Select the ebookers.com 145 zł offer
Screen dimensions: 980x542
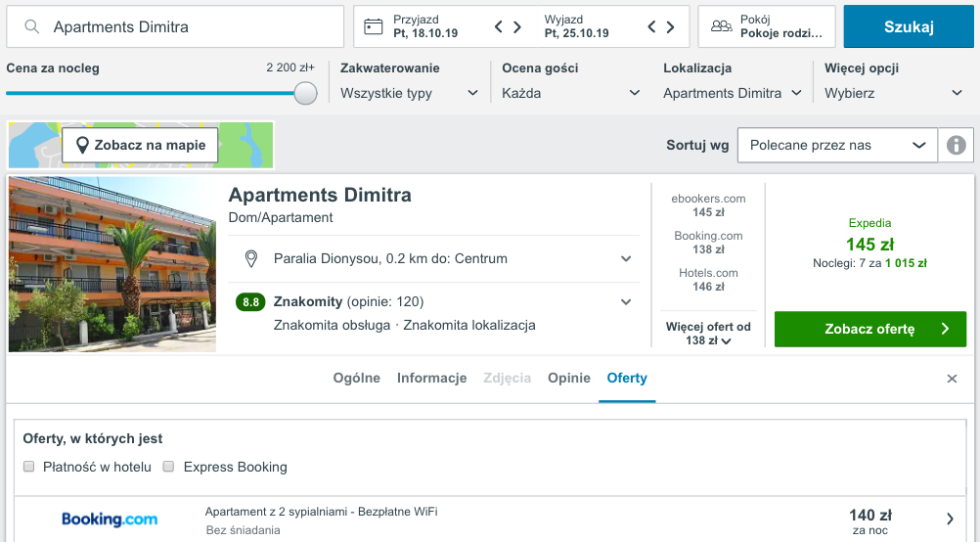coord(708,205)
